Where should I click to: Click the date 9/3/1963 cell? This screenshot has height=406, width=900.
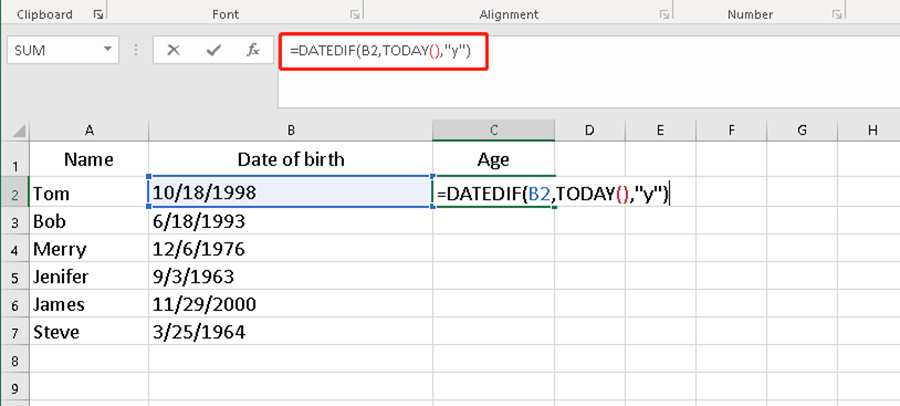[291, 277]
